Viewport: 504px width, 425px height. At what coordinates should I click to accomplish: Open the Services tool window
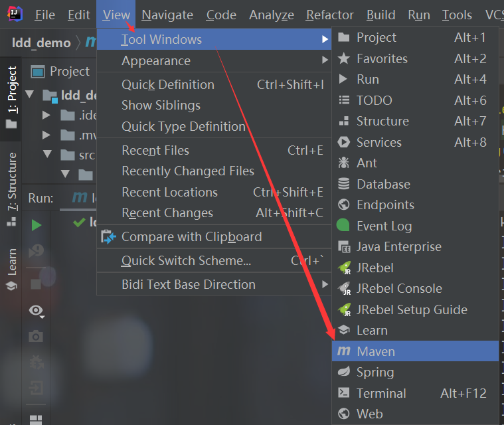point(378,142)
